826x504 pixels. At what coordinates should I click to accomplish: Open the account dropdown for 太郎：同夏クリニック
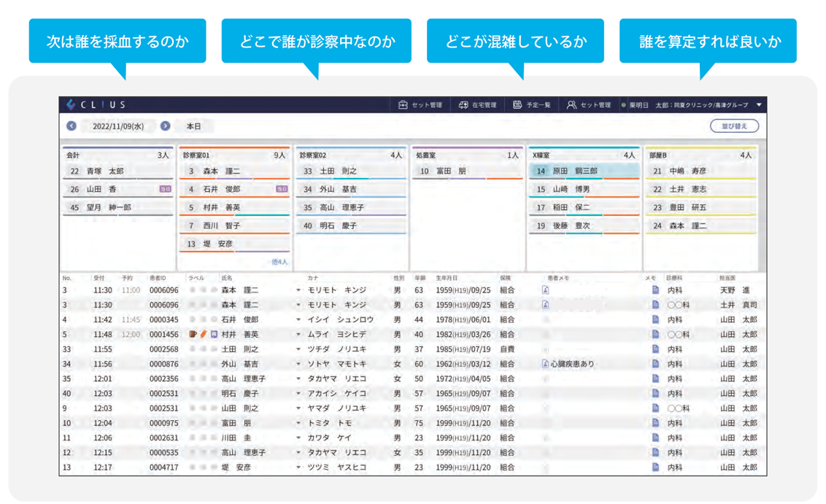[x=757, y=104]
